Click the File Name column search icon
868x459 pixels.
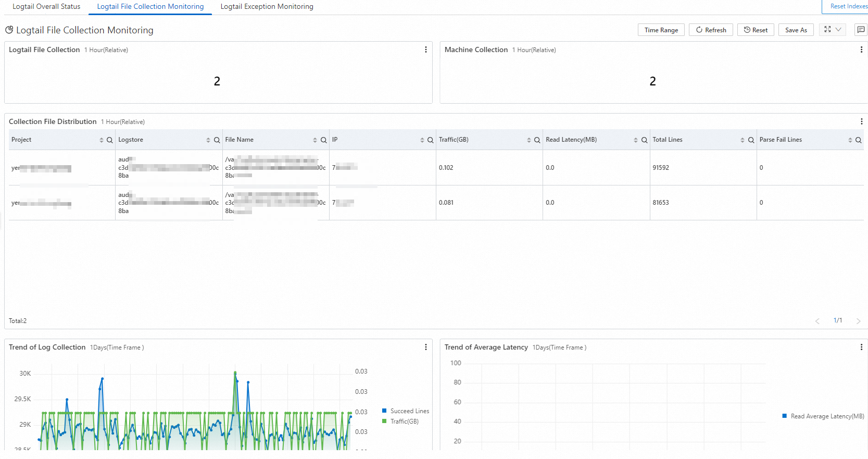point(323,140)
